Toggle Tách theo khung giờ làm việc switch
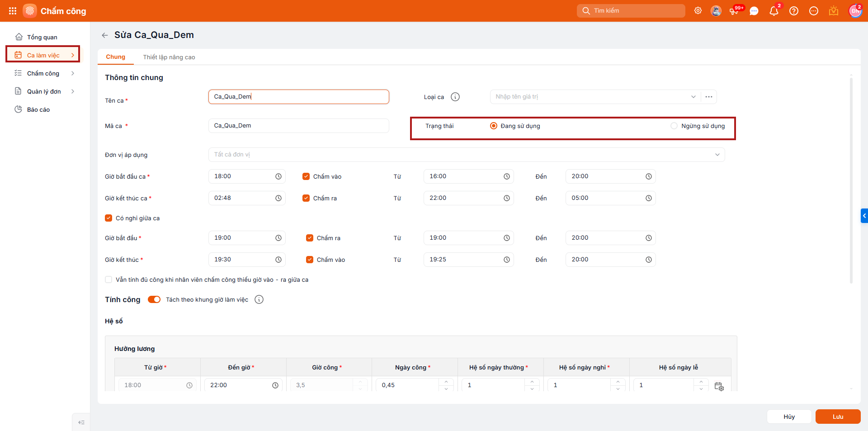Screen dimensions: 868x431 pyautogui.click(x=154, y=299)
